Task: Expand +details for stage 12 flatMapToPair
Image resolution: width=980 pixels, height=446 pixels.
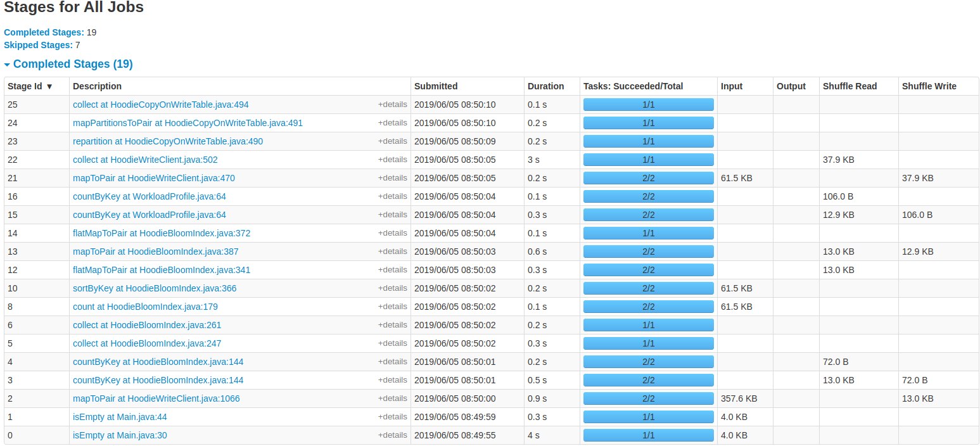Action: 393,270
